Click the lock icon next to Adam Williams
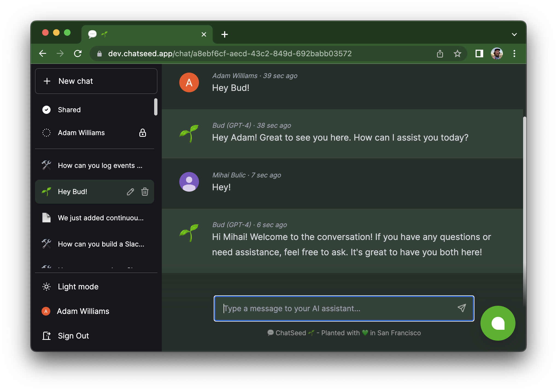 point(143,133)
